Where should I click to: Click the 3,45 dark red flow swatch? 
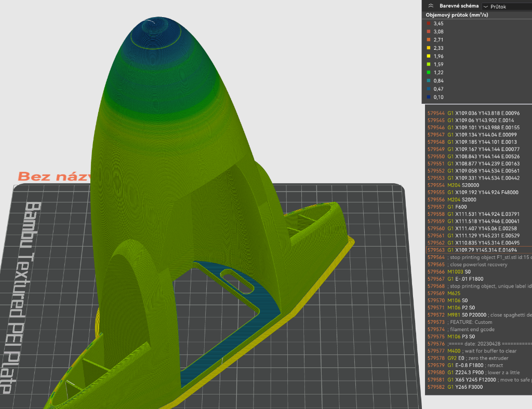point(429,23)
